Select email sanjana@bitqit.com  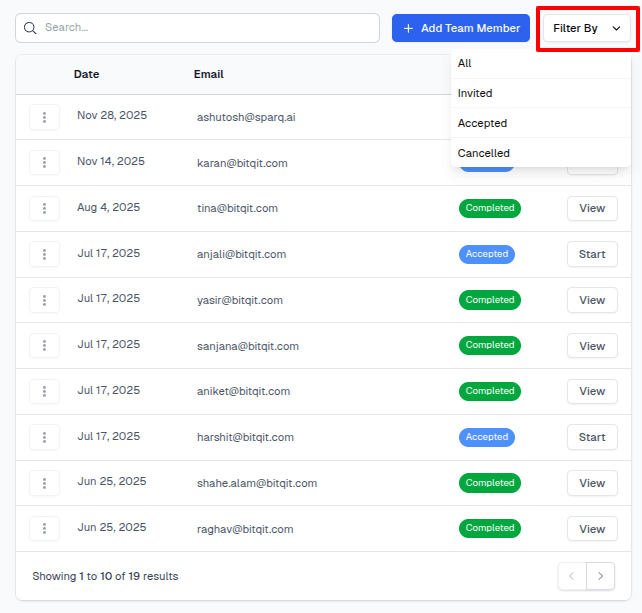click(248, 346)
